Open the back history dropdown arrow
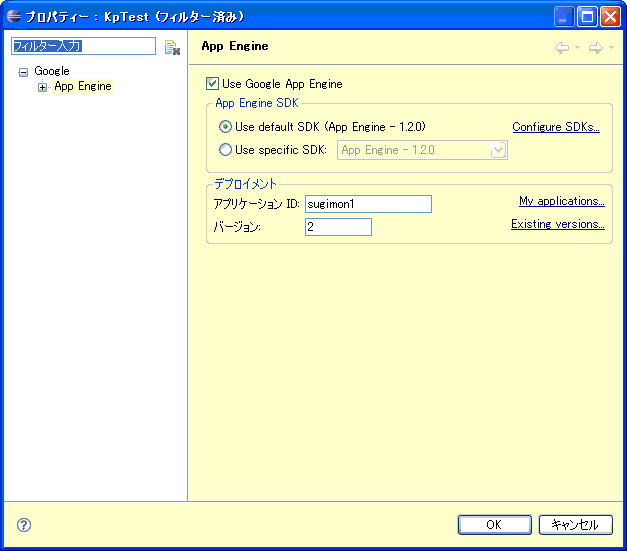 [577, 48]
